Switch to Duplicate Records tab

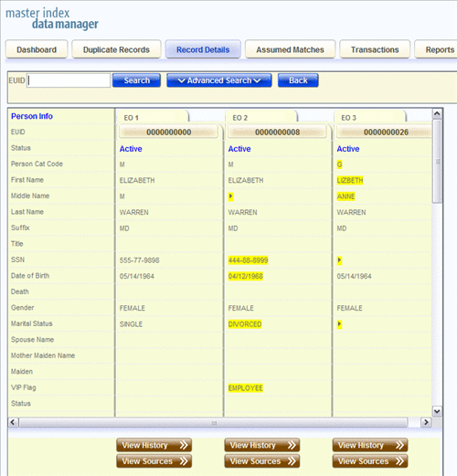[116, 49]
